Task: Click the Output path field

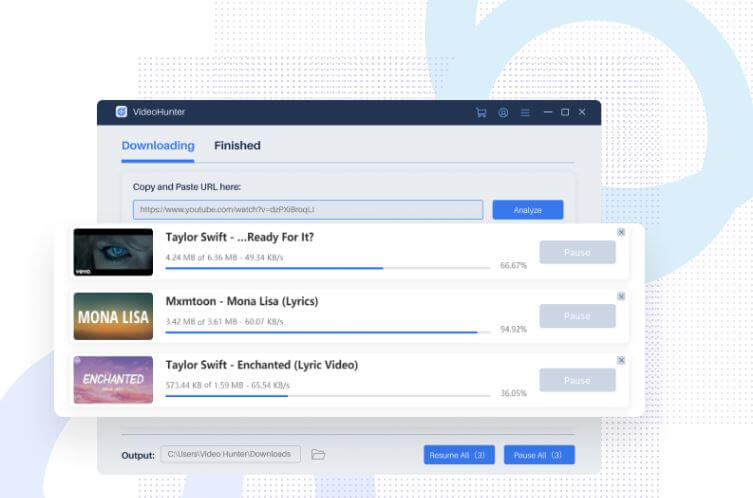Action: pyautogui.click(x=230, y=454)
